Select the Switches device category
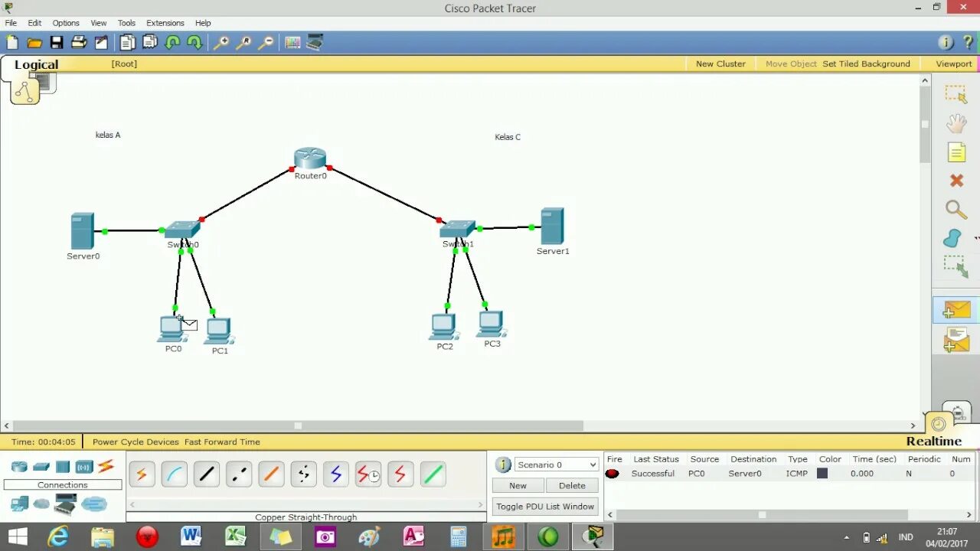The image size is (980, 551). 41,467
